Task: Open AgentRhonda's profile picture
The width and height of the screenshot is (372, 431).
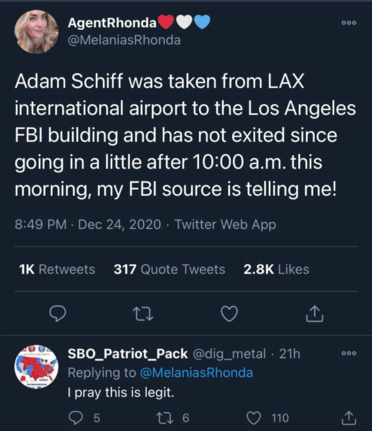Action: (36, 32)
